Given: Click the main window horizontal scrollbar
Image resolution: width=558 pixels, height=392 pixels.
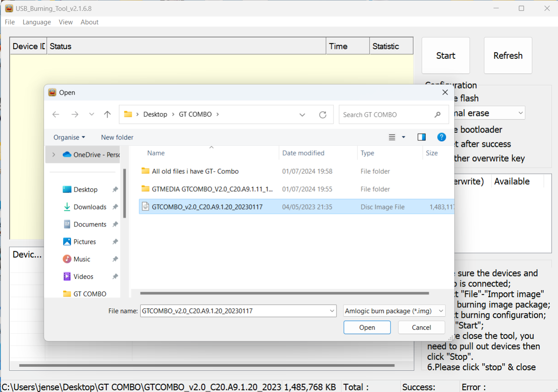Looking at the screenshot, I should (x=207, y=365).
